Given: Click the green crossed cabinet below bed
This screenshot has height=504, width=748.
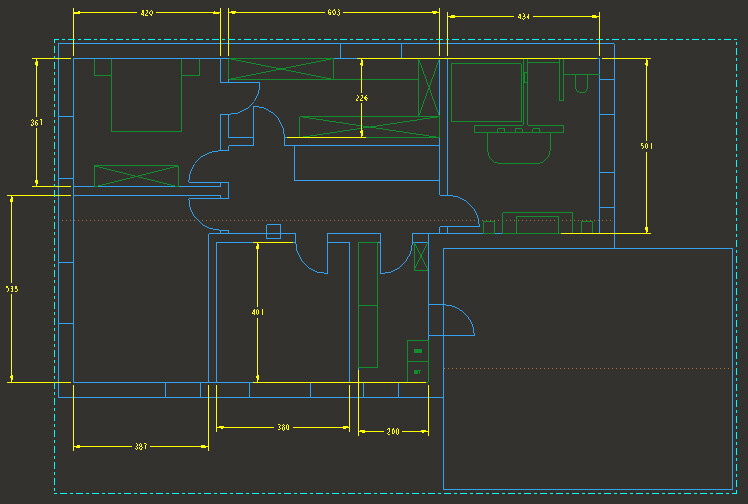Looking at the screenshot, I should [136, 176].
